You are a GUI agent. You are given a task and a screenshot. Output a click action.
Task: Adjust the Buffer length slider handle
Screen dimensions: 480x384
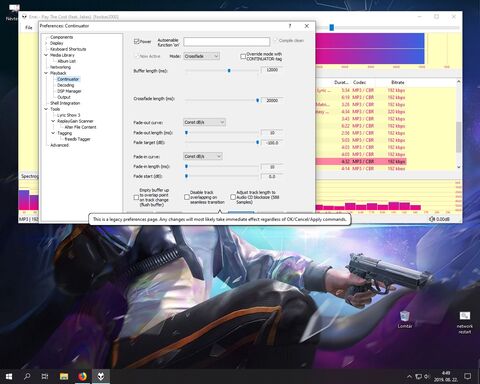(x=229, y=71)
